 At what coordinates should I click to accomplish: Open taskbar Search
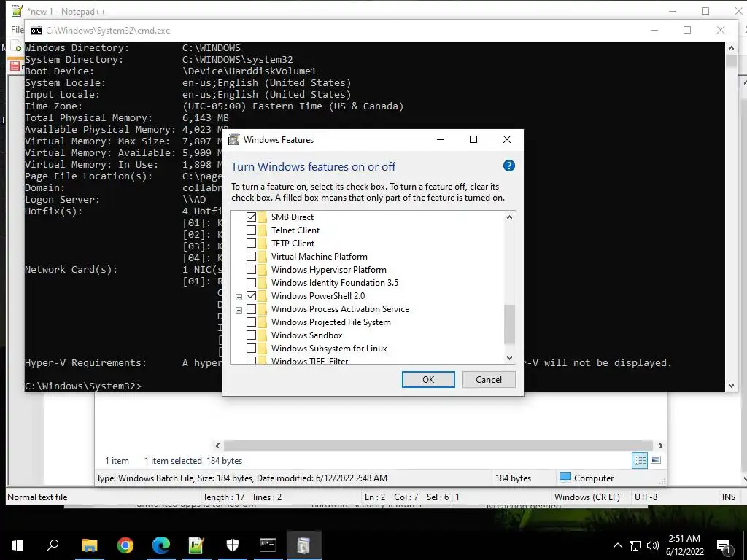coord(53,545)
